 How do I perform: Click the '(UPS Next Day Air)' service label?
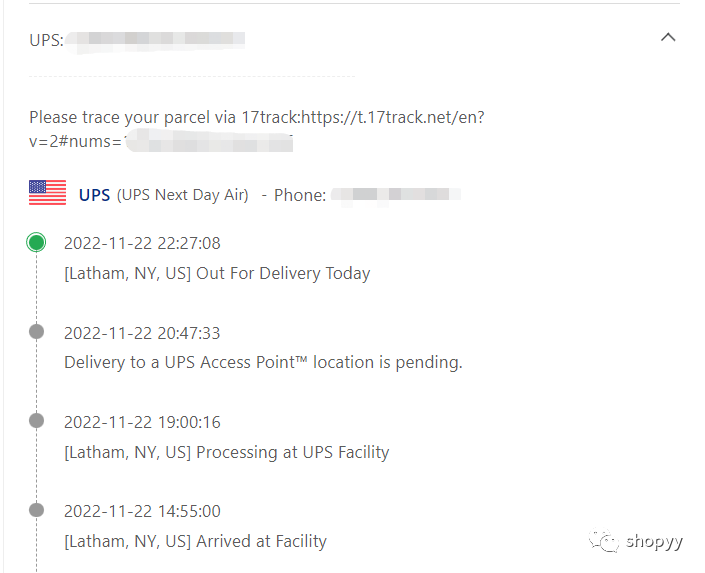(x=183, y=195)
